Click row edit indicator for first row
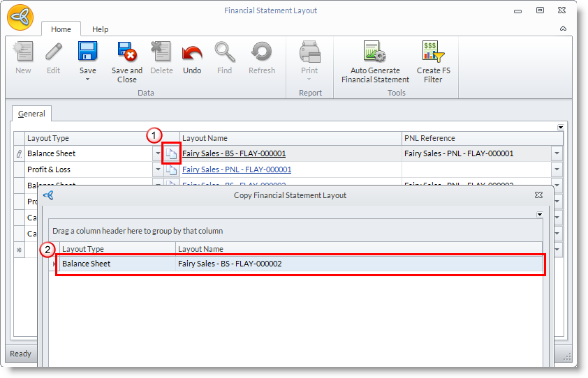Viewport: 588px width, 378px height. click(x=19, y=153)
